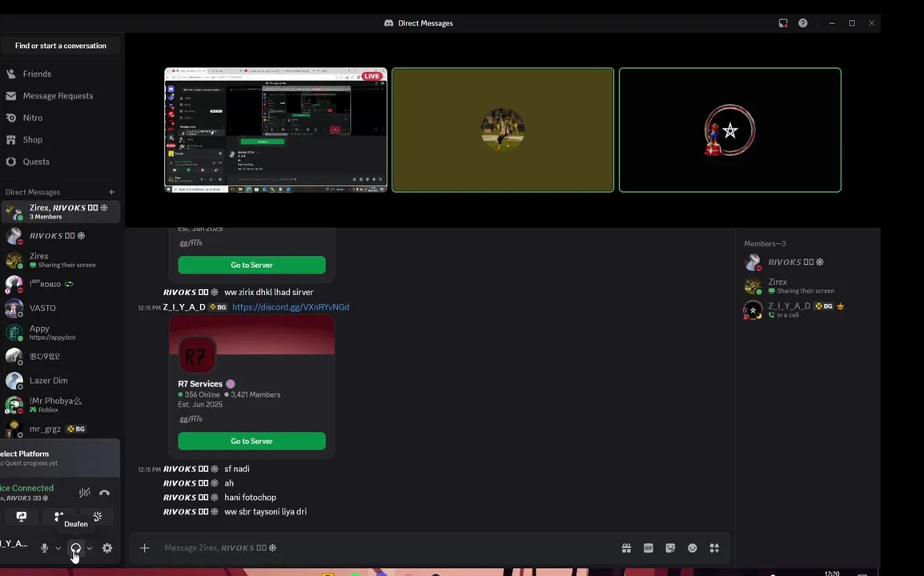The width and height of the screenshot is (924, 576).
Task: Open the Zirex, RIVOKS group chat
Action: [61, 211]
